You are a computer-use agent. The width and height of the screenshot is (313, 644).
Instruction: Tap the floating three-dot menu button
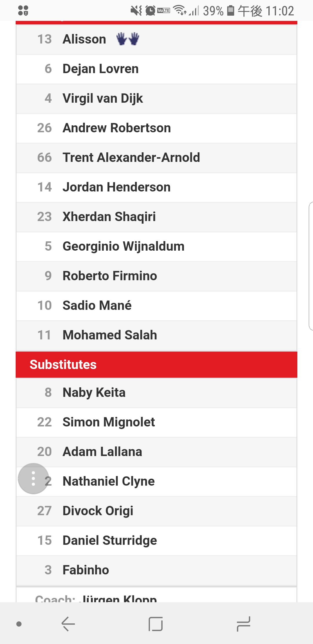pos(33,479)
